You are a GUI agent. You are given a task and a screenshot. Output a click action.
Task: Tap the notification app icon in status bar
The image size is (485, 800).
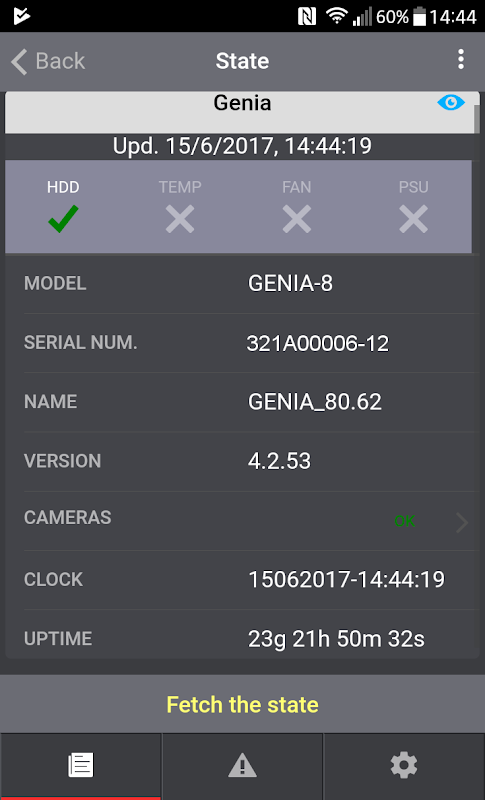21,16
